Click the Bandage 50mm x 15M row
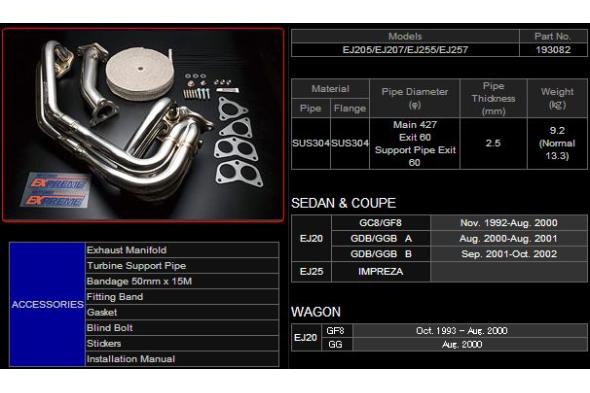The width and height of the screenshot is (590, 393). click(x=182, y=281)
